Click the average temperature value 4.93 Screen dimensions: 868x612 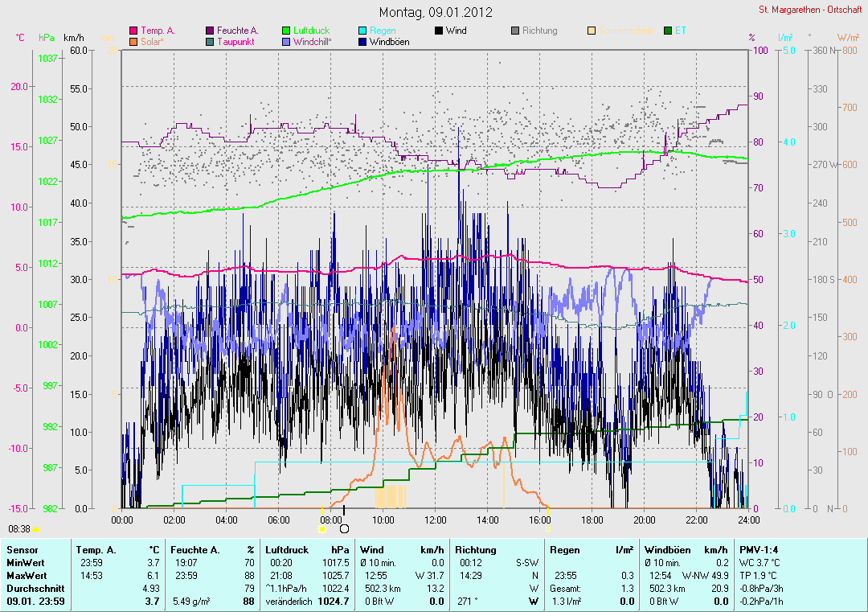coord(151,588)
